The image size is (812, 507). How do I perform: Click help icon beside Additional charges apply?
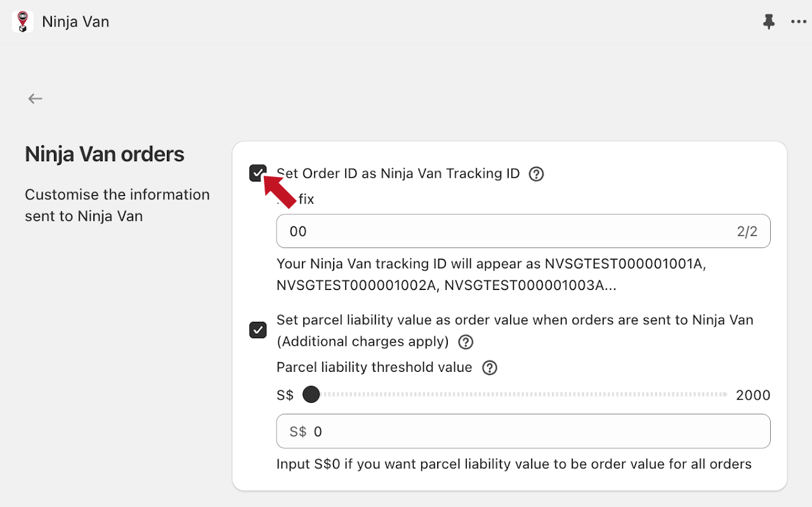[466, 342]
